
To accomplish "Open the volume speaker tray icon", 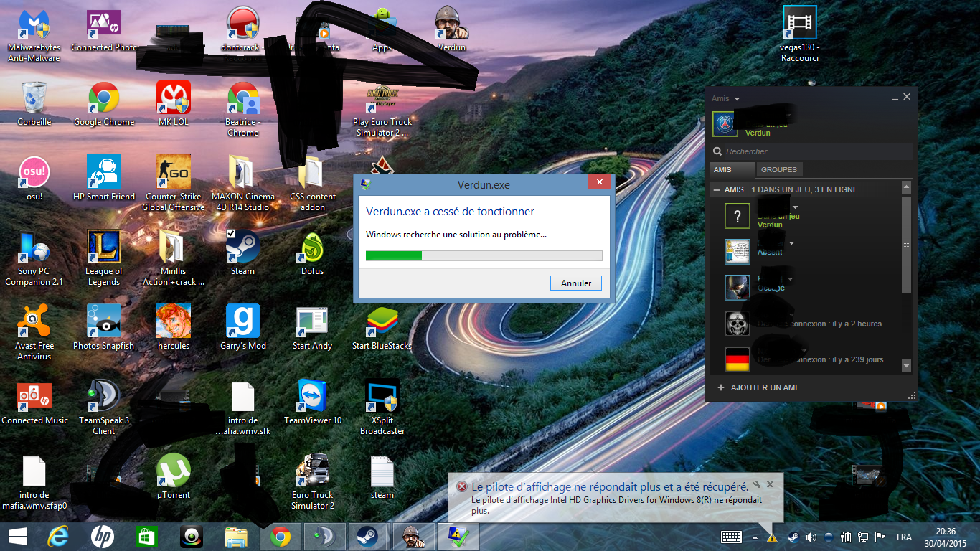I will pos(811,537).
